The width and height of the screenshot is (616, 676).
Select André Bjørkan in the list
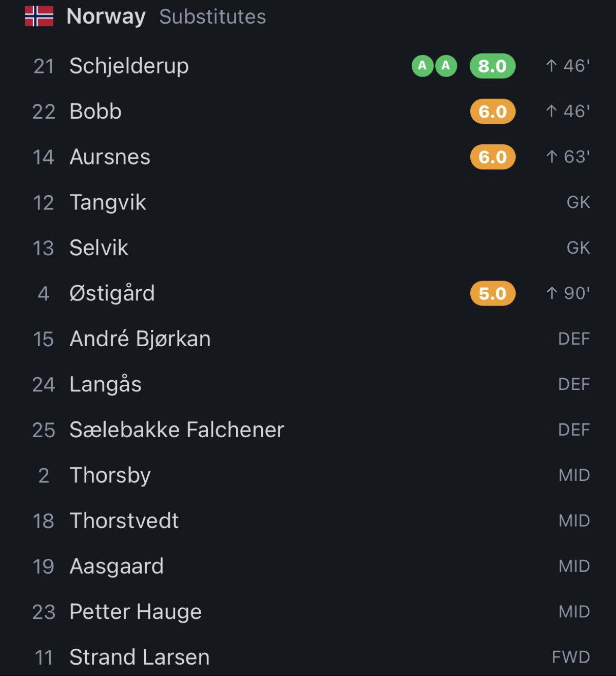[x=308, y=339]
